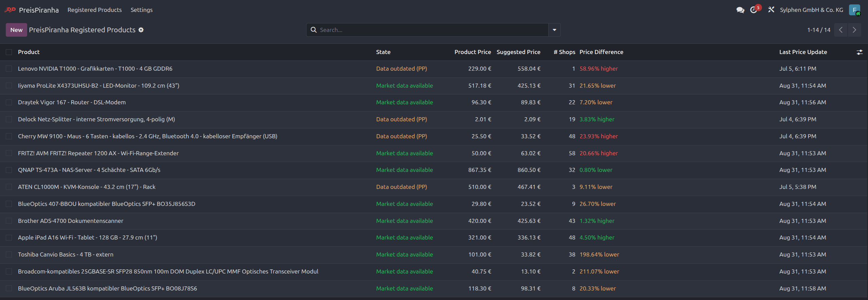Click the 1-14 / 14 pager counter
Image resolution: width=868 pixels, height=300 pixels.
point(819,30)
